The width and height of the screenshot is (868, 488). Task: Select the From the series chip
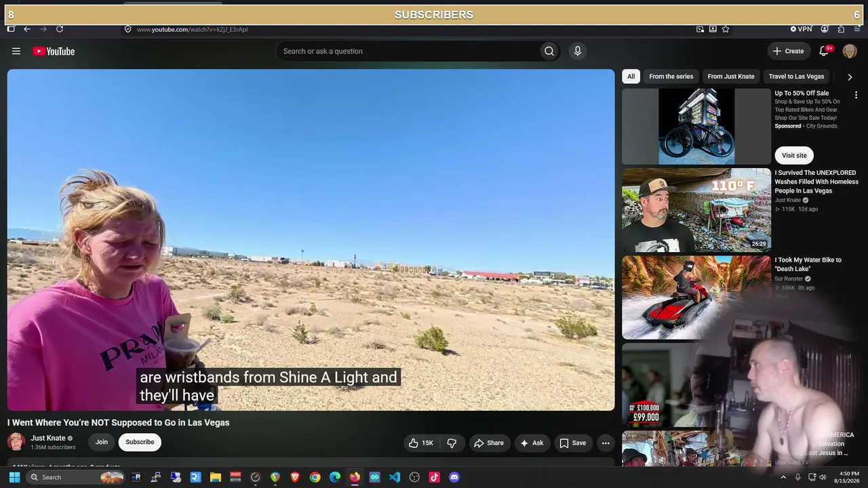tap(671, 77)
